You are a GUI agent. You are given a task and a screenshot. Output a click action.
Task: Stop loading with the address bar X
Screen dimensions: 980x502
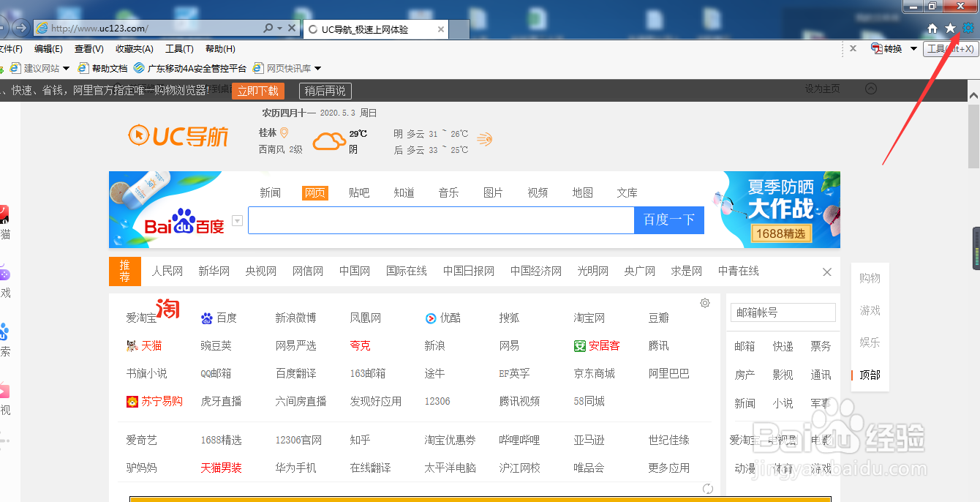(292, 29)
